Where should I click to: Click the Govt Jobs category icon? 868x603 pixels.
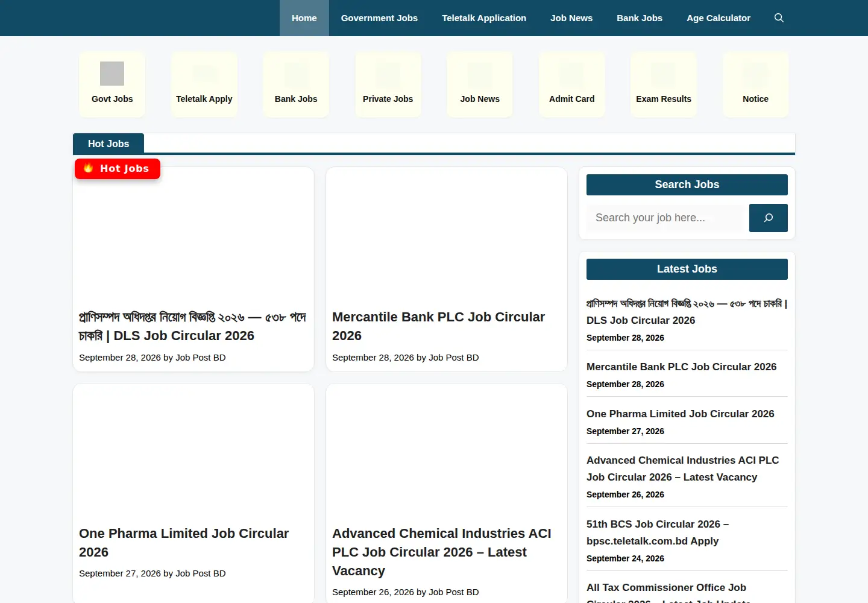point(112,74)
